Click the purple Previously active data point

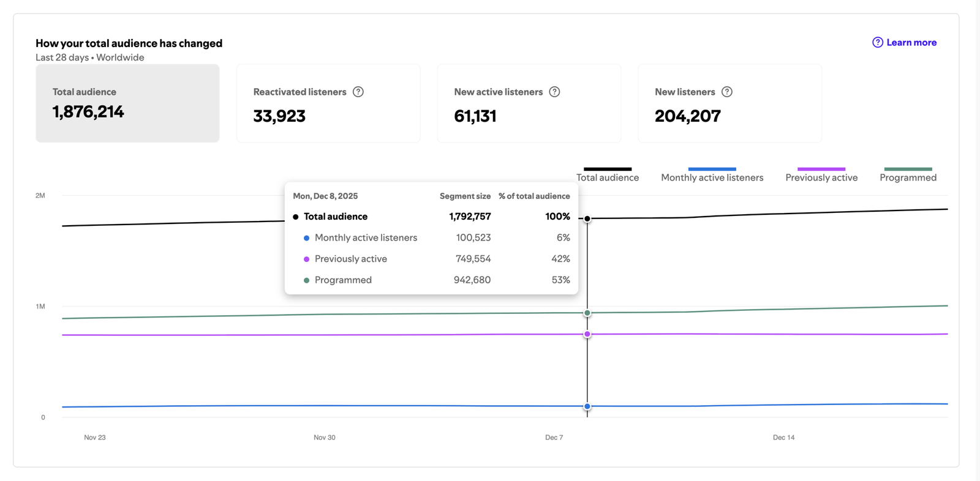pos(587,334)
